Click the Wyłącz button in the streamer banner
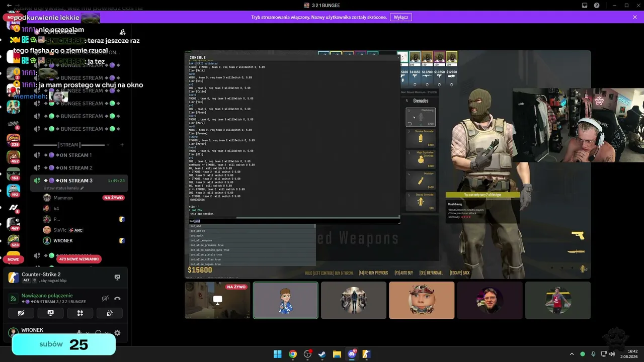Viewport: 644px width, 362px height. 401,17
